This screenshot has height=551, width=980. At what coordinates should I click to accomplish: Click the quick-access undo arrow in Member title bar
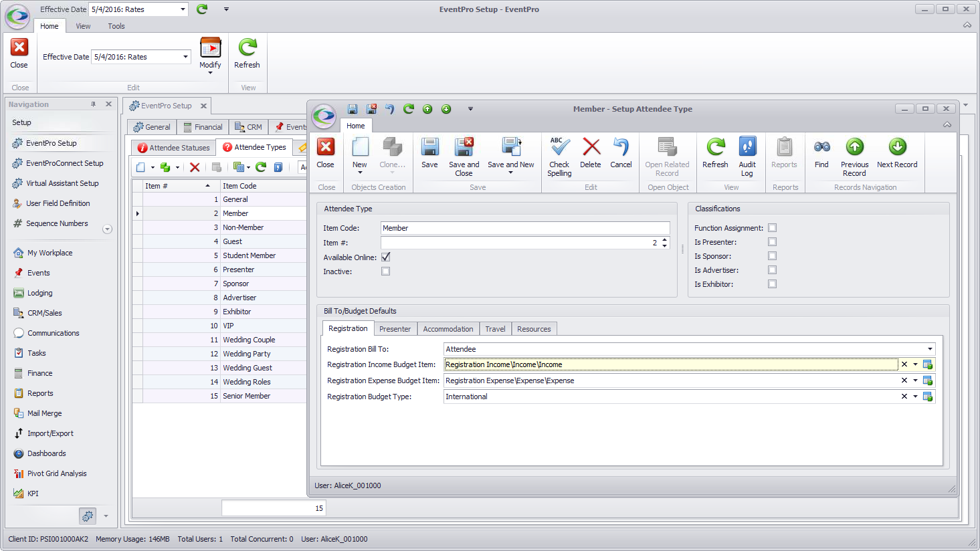tap(390, 109)
